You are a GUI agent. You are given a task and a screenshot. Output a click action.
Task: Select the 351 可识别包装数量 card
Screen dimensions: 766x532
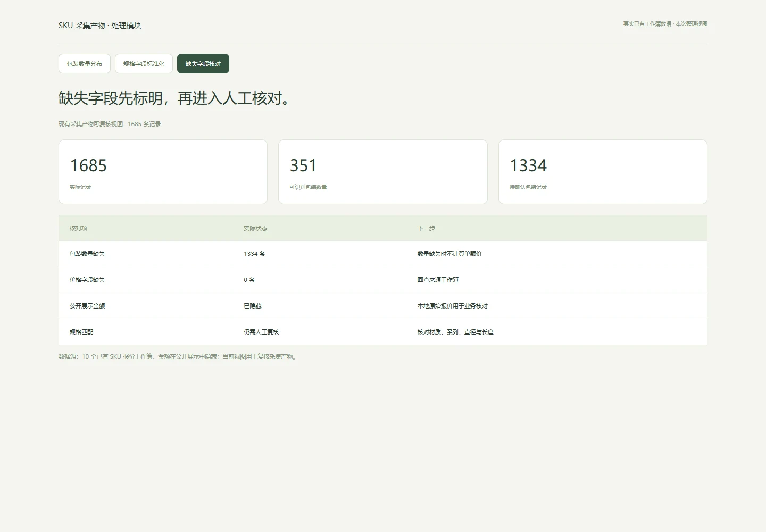tap(383, 172)
